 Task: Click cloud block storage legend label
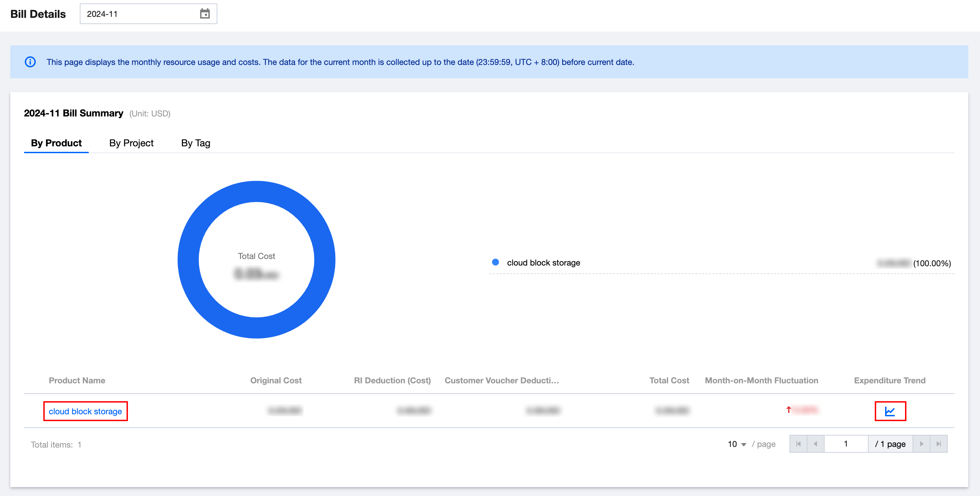[x=543, y=263]
